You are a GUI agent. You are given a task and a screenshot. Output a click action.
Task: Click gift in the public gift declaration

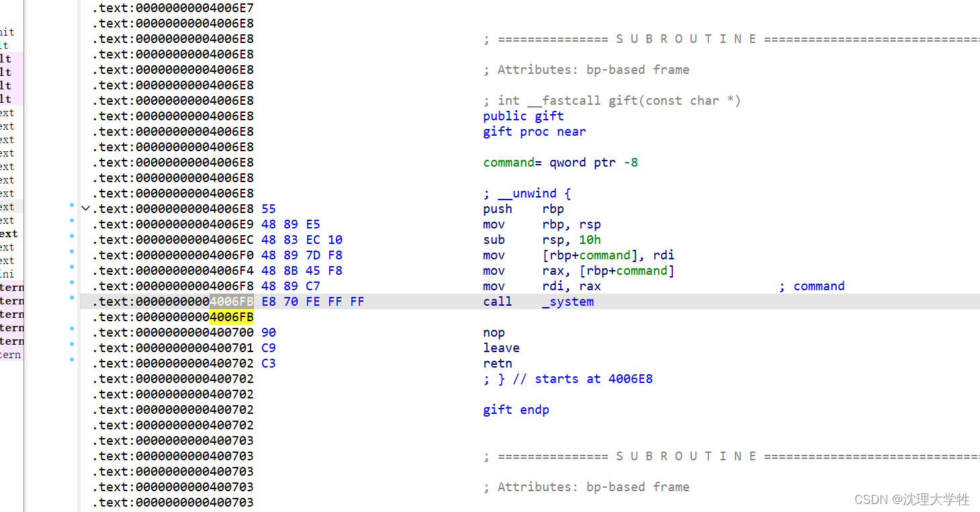tap(549, 116)
